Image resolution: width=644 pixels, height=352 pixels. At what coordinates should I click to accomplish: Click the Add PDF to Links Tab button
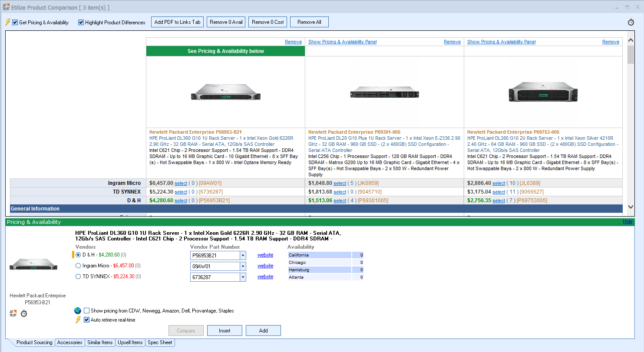[177, 22]
